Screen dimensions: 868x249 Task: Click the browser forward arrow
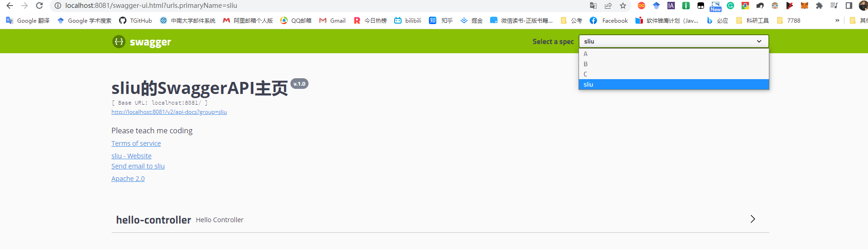(25, 6)
